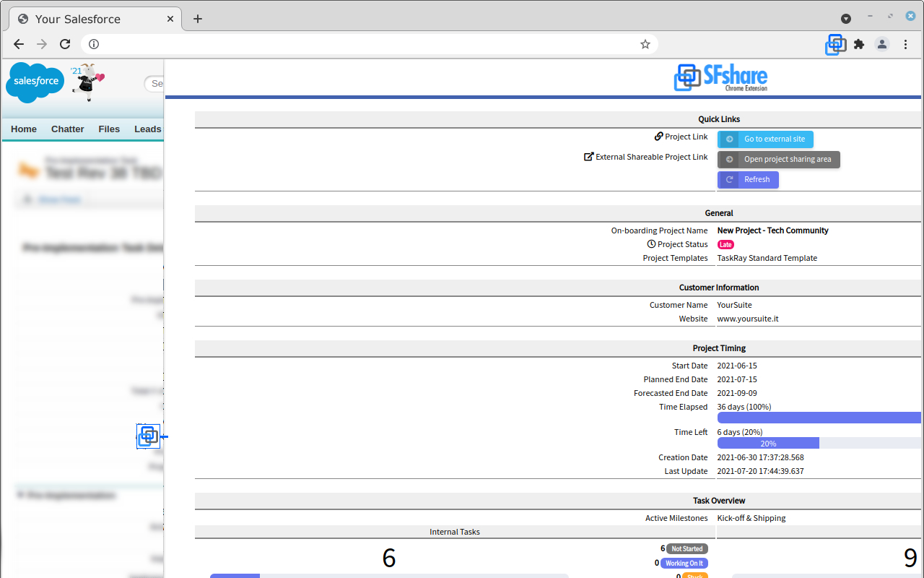Click the Refresh button

click(x=748, y=180)
